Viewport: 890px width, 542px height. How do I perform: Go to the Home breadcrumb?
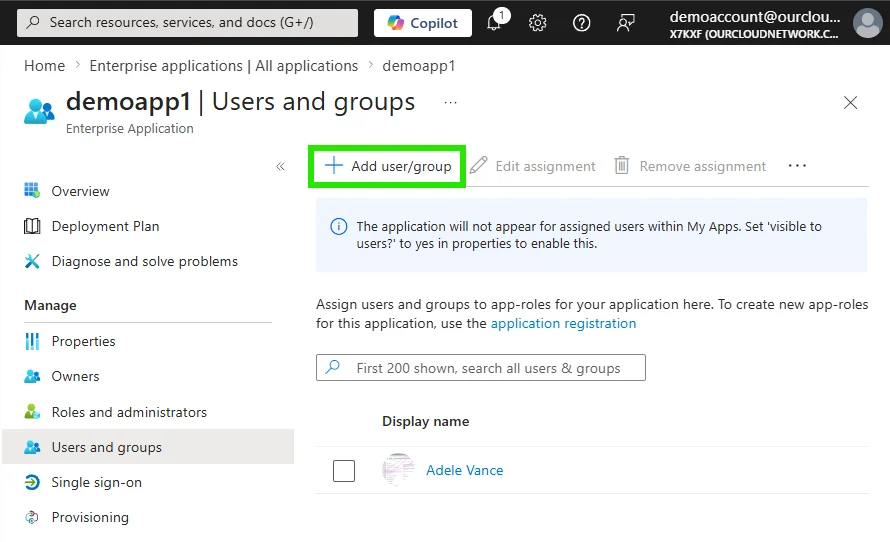tap(44, 66)
